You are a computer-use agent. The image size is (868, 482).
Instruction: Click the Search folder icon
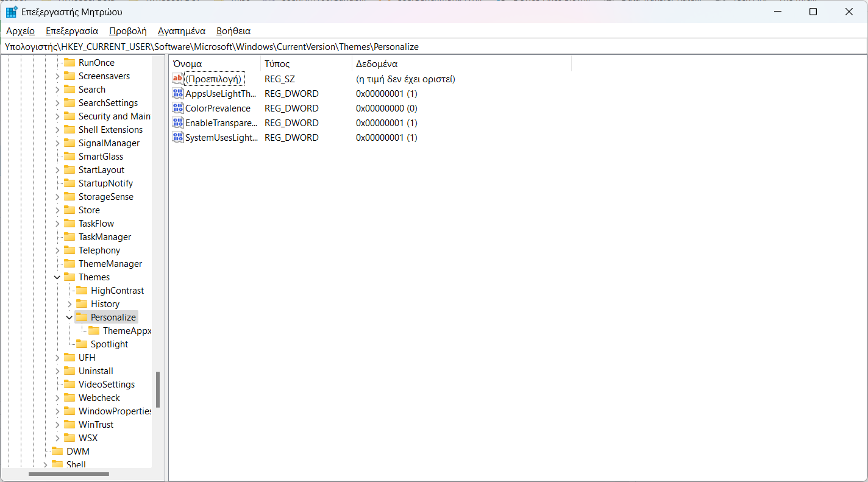(69, 89)
